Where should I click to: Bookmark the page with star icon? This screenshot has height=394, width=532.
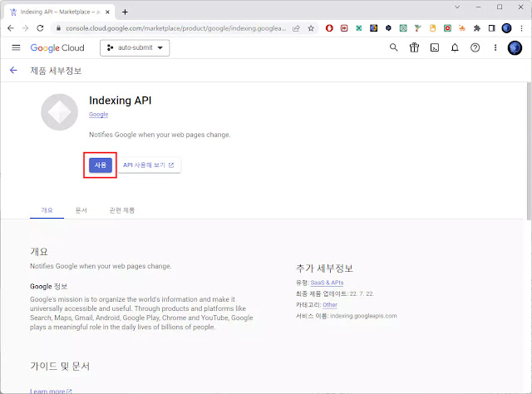click(311, 28)
